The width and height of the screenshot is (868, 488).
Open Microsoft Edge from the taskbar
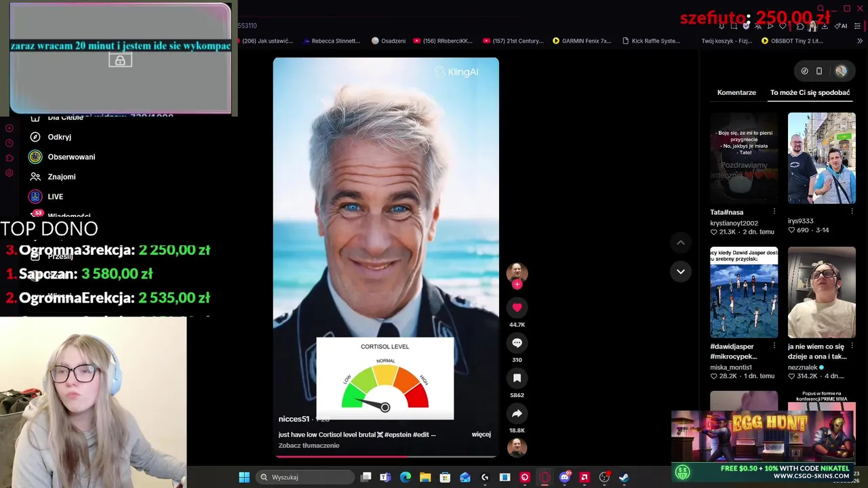tap(406, 477)
